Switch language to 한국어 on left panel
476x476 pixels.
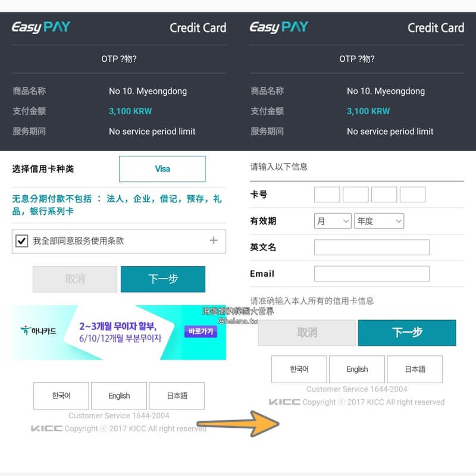(x=61, y=396)
